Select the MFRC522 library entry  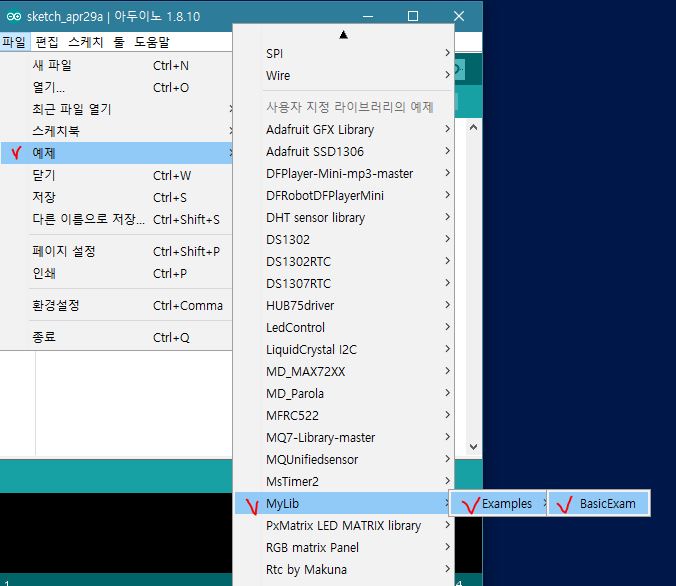(x=344, y=415)
